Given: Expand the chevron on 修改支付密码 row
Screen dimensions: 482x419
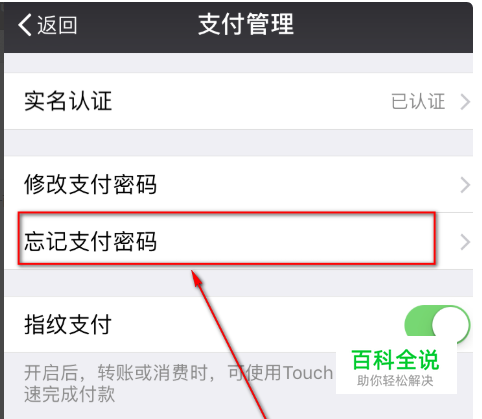Looking at the screenshot, I should [x=465, y=185].
